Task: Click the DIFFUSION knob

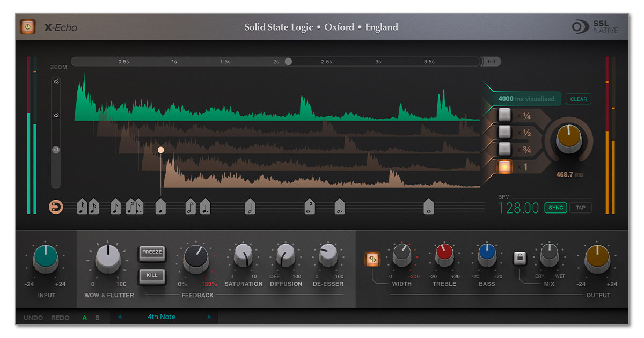Action: pos(286,255)
